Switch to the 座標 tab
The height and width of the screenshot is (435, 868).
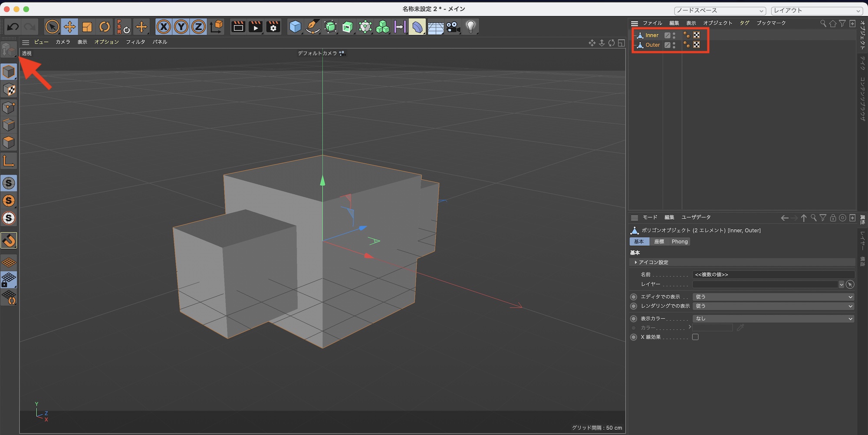[x=659, y=242]
